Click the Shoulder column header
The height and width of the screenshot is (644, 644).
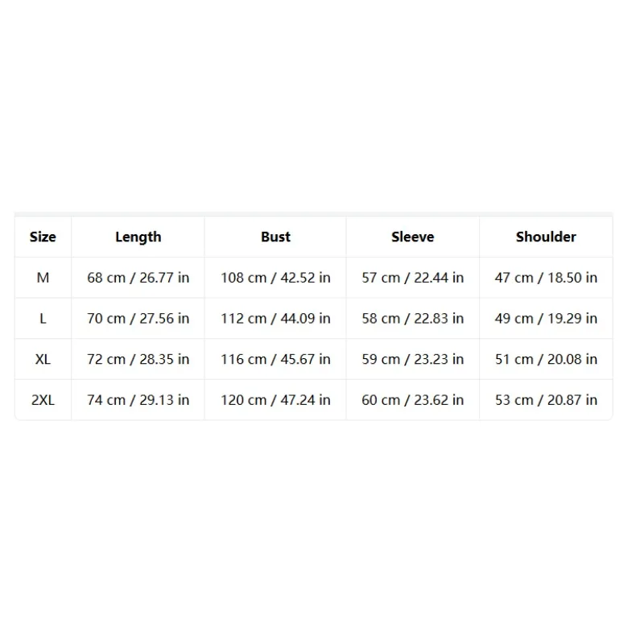tap(546, 237)
